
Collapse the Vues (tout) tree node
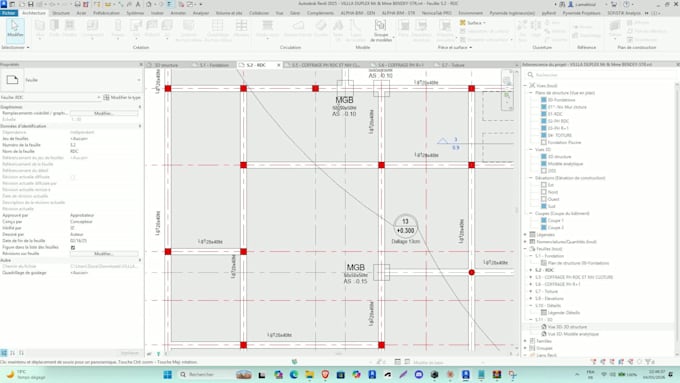pyautogui.click(x=526, y=85)
